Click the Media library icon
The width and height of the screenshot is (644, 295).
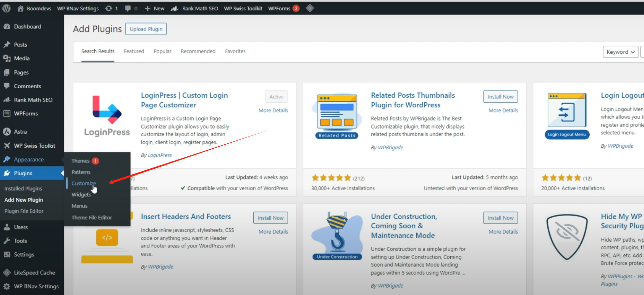(x=7, y=58)
